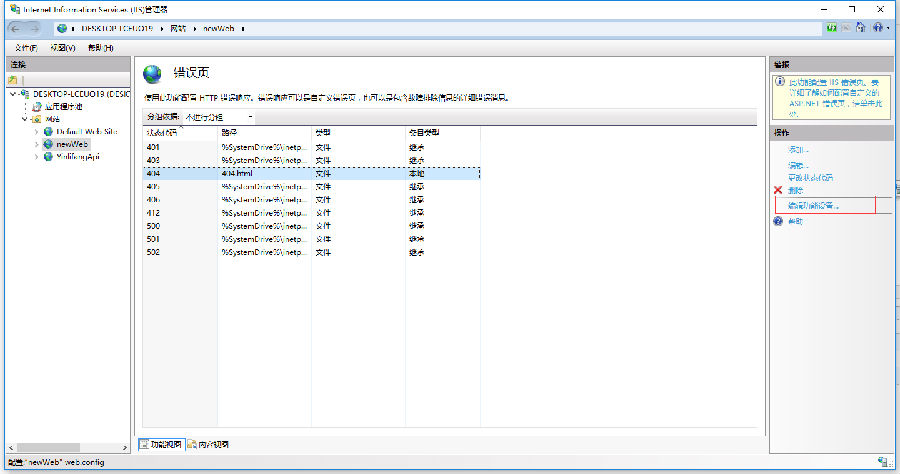Click the Connections pane horizontal scrollbar thumb

[x=48, y=447]
